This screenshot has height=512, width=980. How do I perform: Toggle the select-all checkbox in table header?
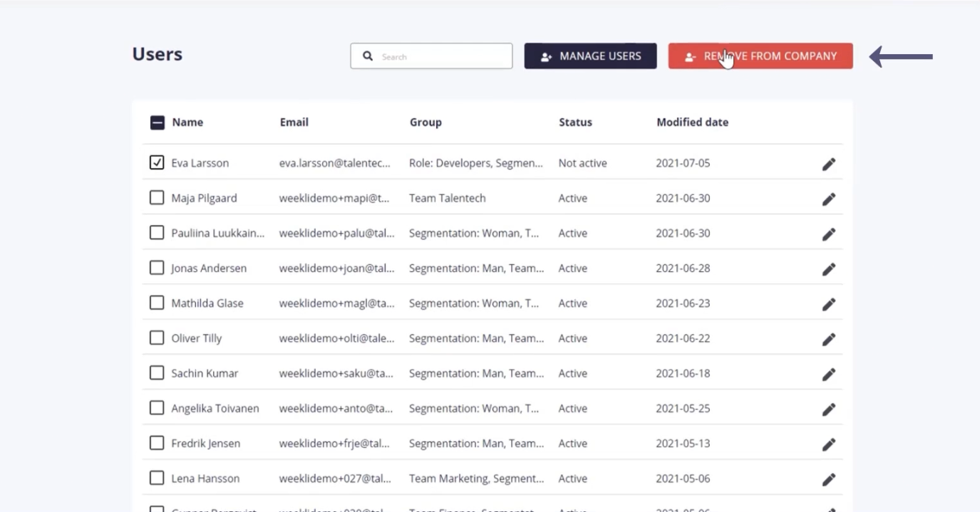point(158,122)
